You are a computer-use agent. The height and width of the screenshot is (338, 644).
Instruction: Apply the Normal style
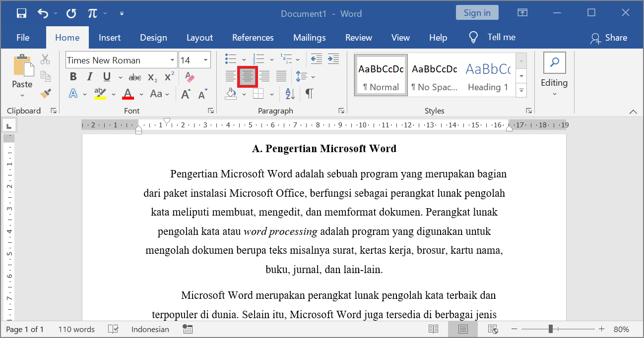(381, 75)
